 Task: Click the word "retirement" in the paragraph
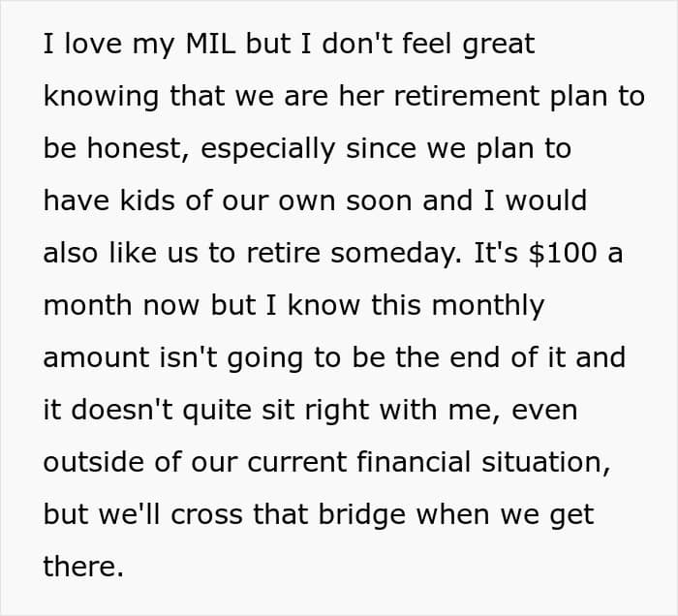point(467,96)
